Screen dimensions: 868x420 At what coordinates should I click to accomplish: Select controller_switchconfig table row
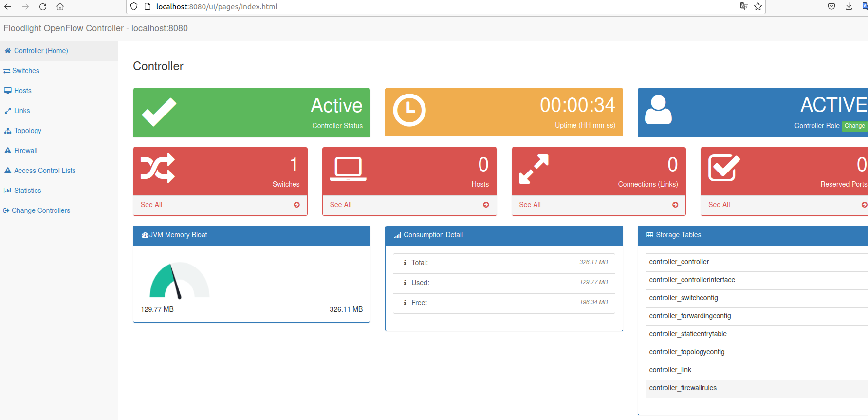[757, 298]
